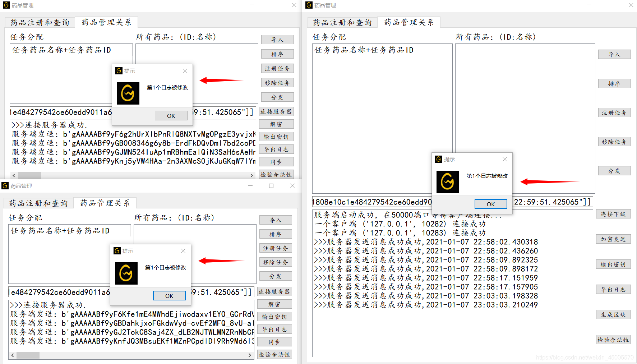Click 排序 button in bottom-left window
This screenshot has width=637, height=364.
(x=276, y=234)
